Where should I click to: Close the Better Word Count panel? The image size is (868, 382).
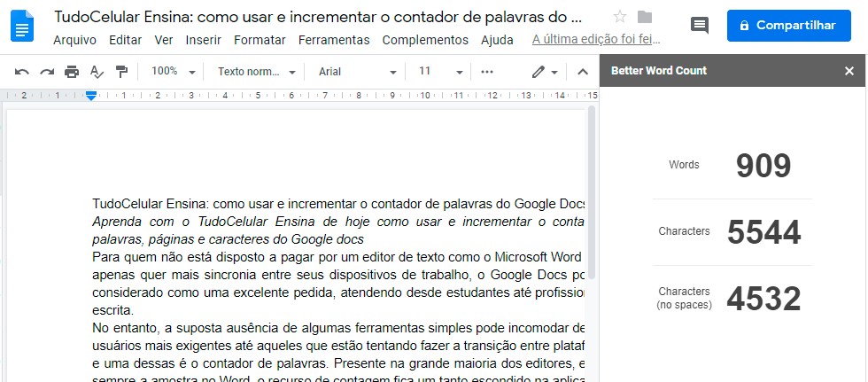849,71
